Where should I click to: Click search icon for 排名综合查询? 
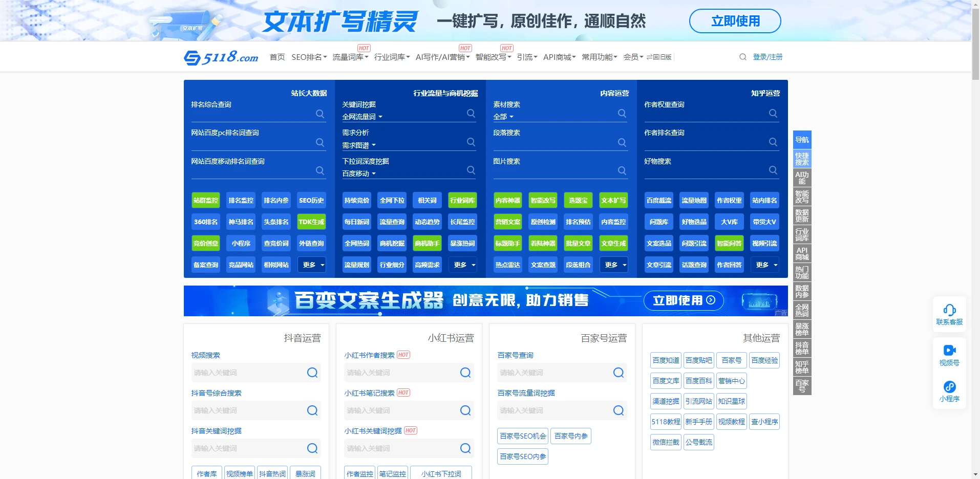(x=320, y=114)
